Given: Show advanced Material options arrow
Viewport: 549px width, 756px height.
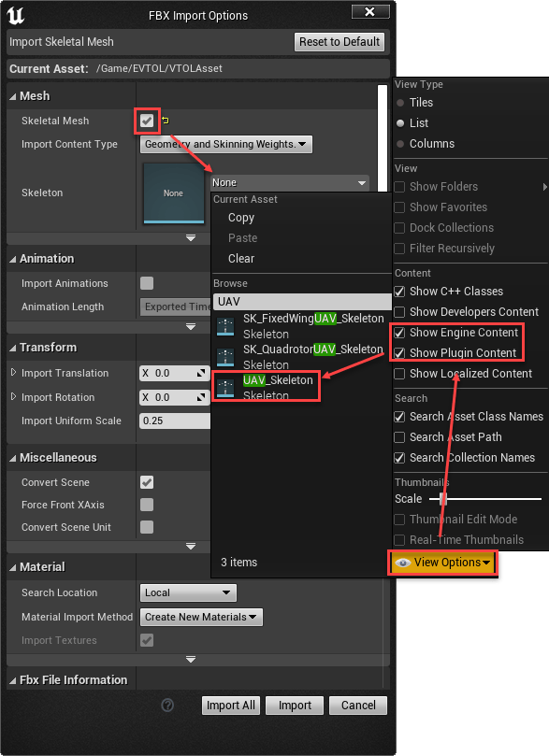Looking at the screenshot, I should (x=191, y=659).
